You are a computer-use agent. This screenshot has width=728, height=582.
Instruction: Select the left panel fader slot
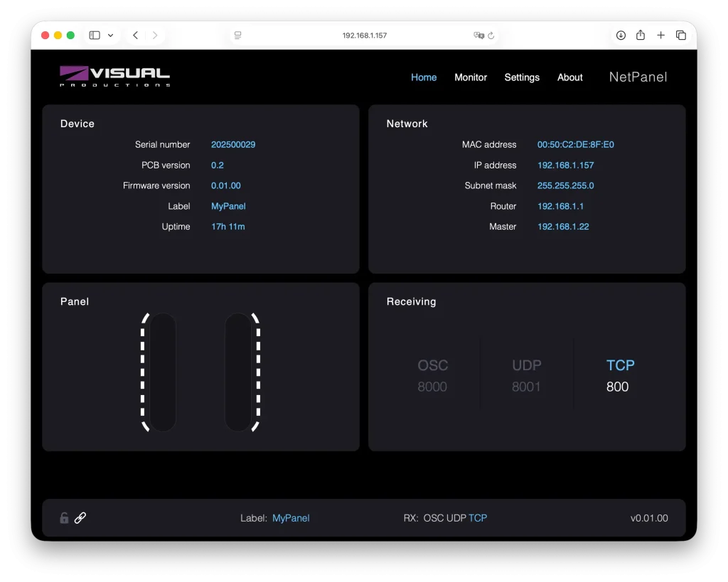[x=162, y=372]
